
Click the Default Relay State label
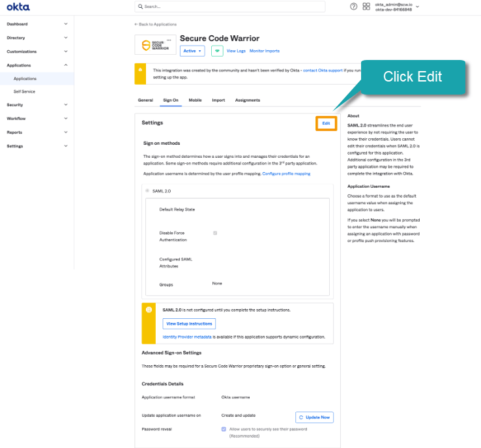177,209
